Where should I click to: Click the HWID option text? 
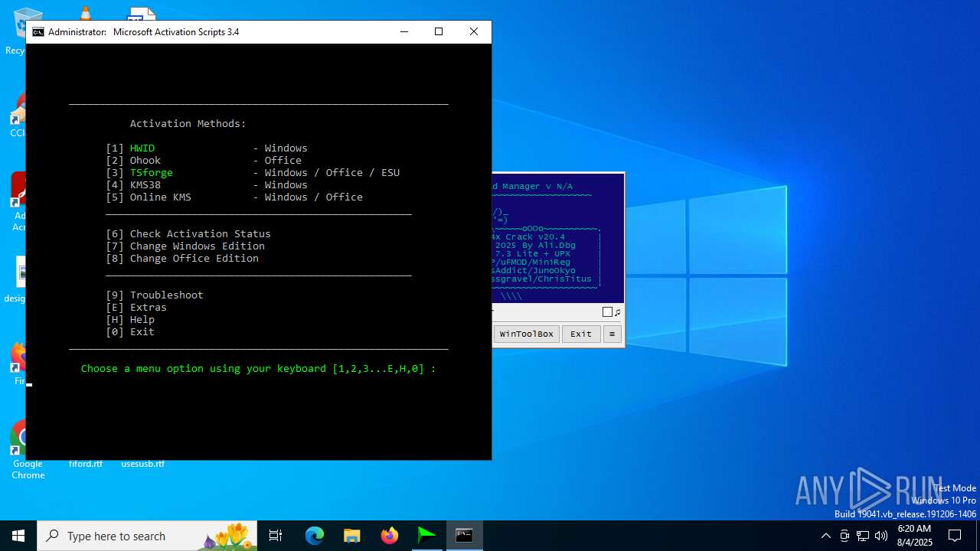click(142, 148)
